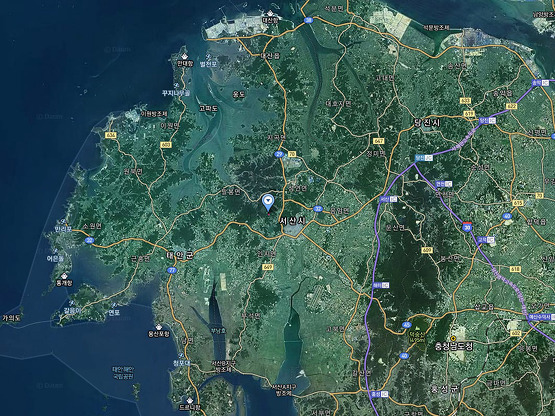Select the 당진시 city label
The width and height of the screenshot is (555, 416).
427,123
